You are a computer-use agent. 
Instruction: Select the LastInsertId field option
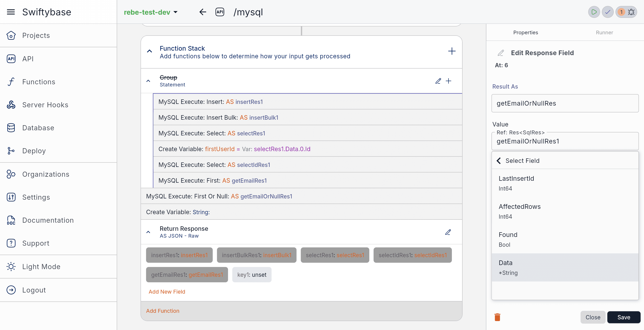565,183
